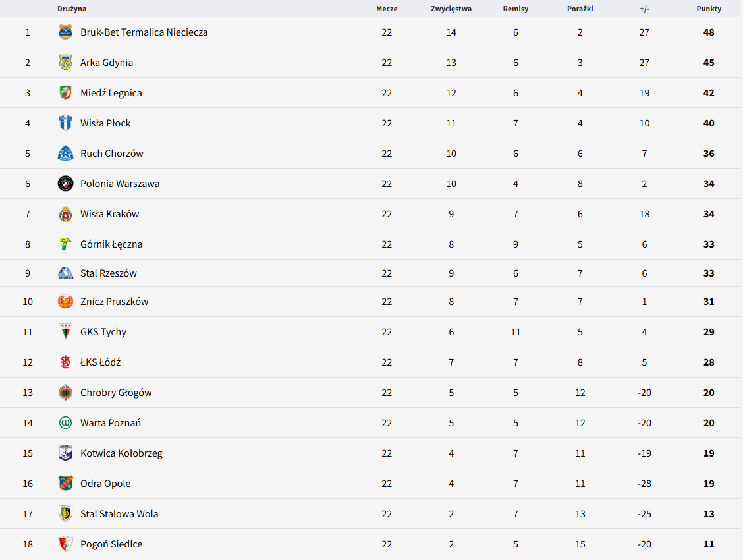This screenshot has width=743, height=560.
Task: Open the Wisła Płock team name
Action: [105, 123]
